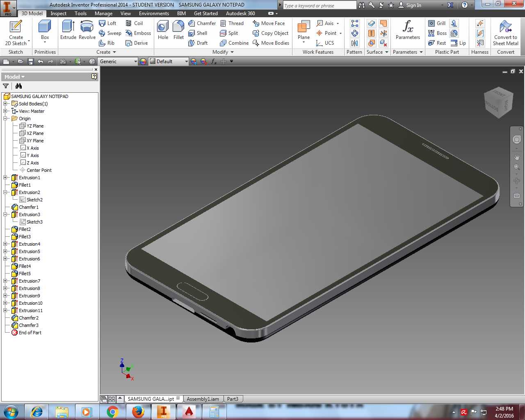Activate the Pan hand tool
The height and width of the screenshot is (420, 525).
point(517,157)
